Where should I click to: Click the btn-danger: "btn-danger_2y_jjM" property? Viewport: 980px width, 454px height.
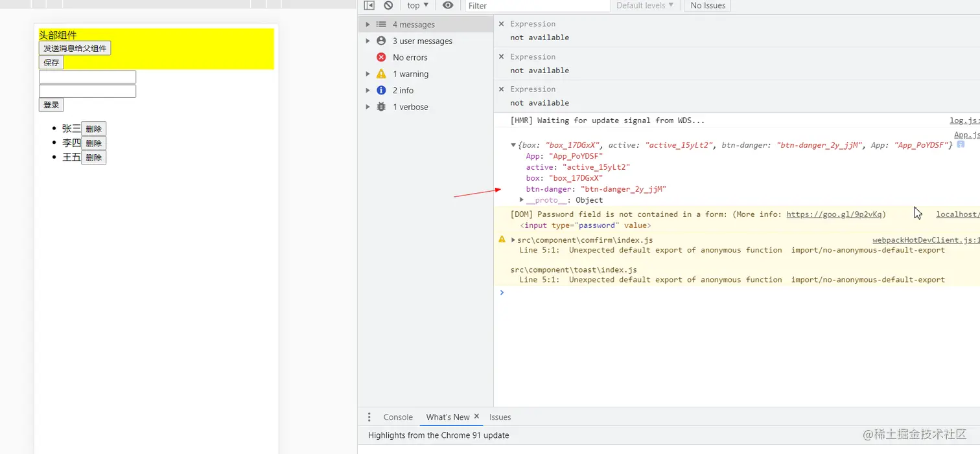596,189
